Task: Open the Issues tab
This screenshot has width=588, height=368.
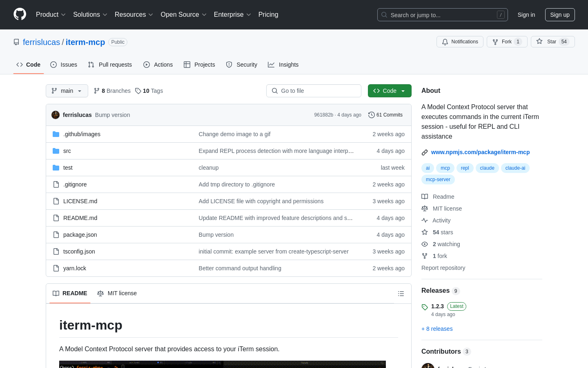Action: coord(64,65)
